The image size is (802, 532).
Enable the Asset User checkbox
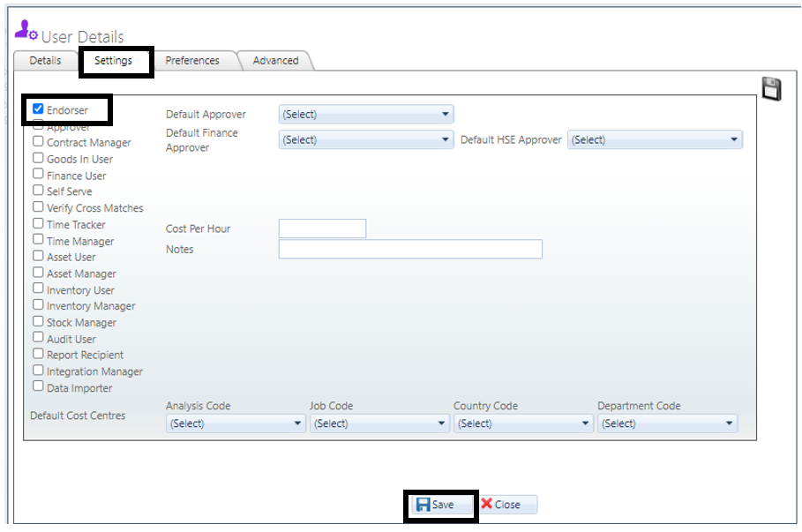pos(38,255)
